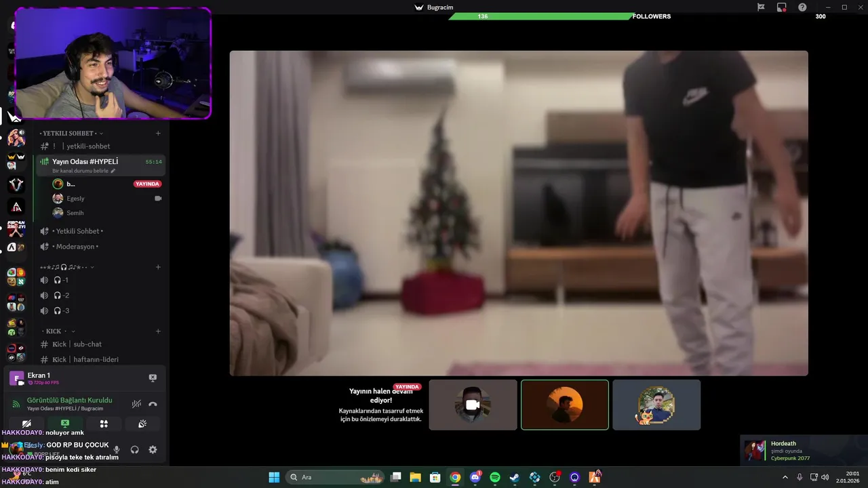Open server folder with crown icons
868x488 pixels.
[16, 161]
